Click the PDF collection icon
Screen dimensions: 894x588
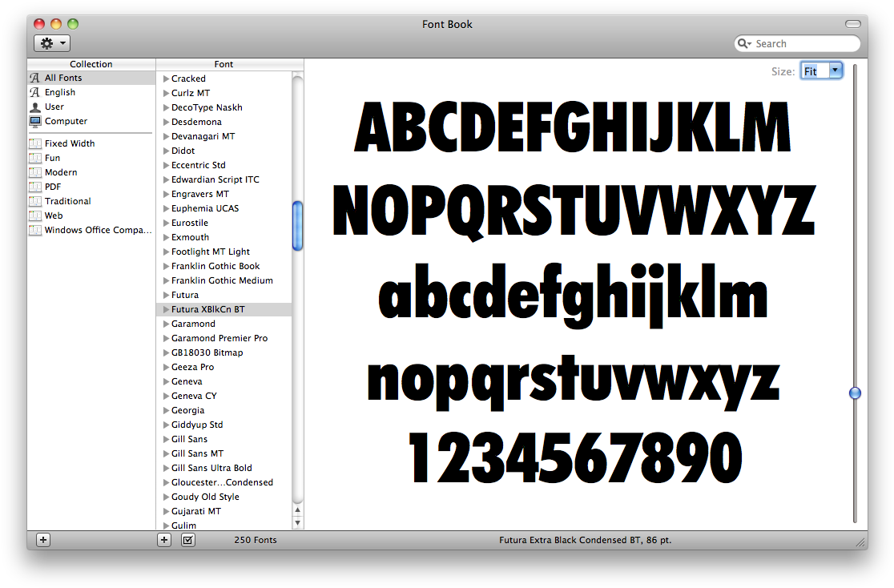(35, 187)
